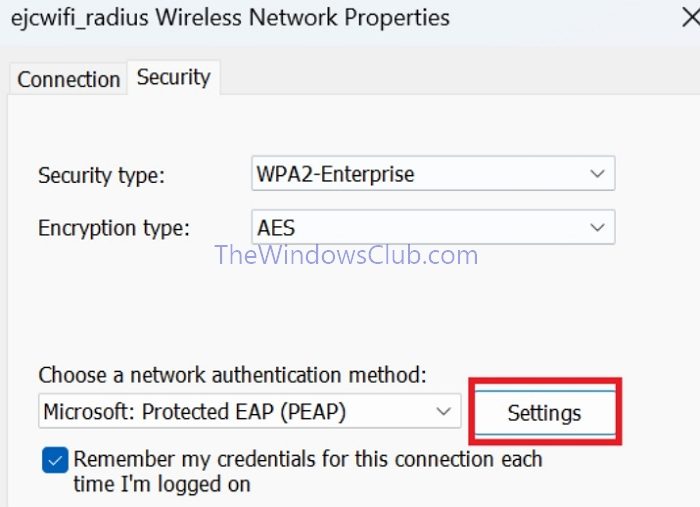The height and width of the screenshot is (507, 700).
Task: Click the 'Security type:' label
Action: point(101,176)
